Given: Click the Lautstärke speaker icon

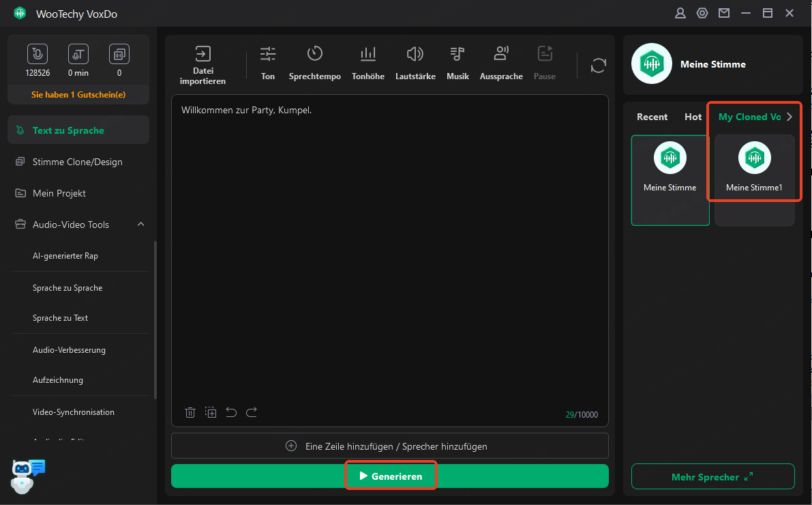Looking at the screenshot, I should click(x=415, y=55).
